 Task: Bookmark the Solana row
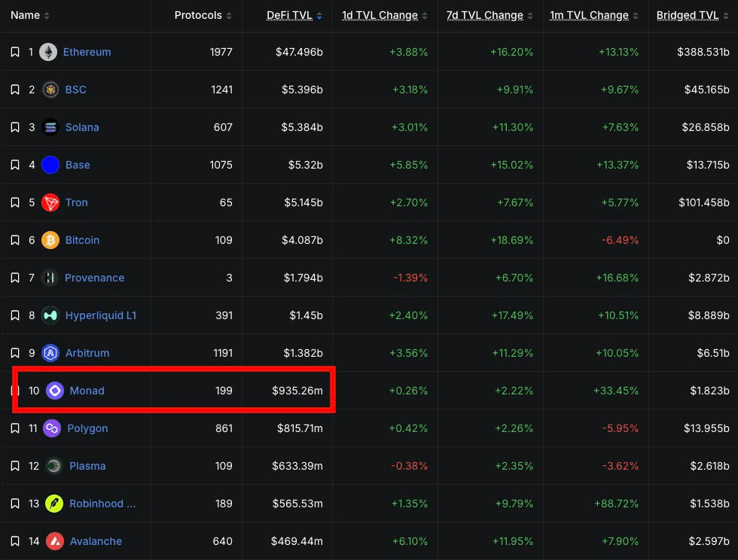pos(15,127)
